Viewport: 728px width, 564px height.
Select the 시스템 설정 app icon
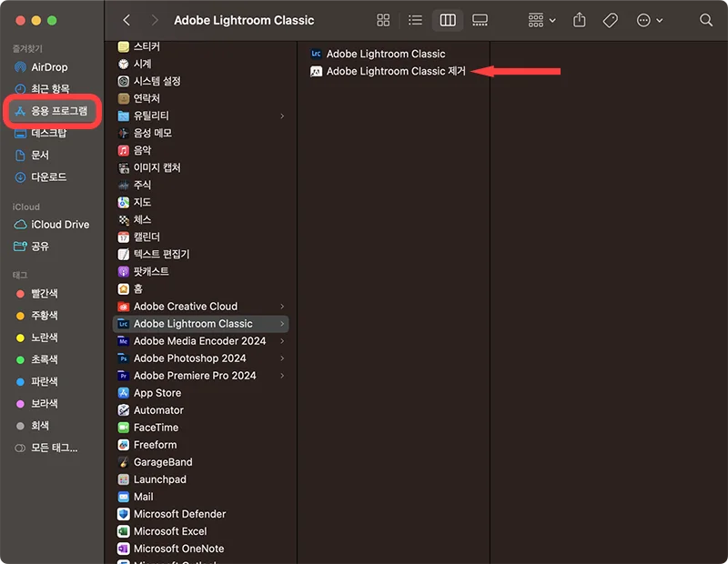tap(123, 81)
